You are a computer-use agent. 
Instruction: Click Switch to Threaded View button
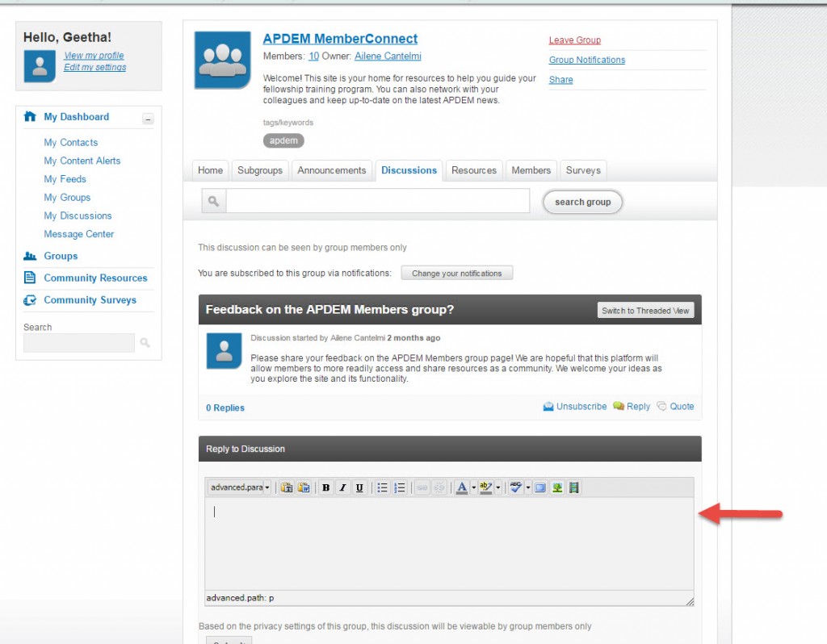(645, 311)
